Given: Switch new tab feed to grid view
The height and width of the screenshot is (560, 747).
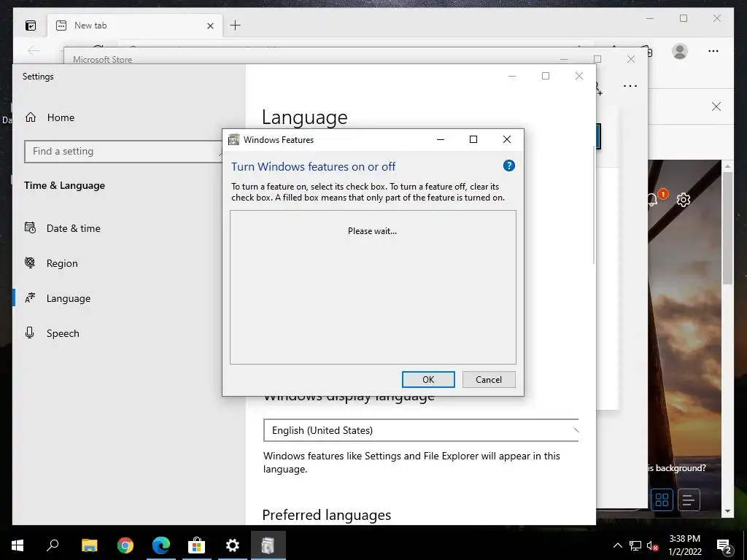Looking at the screenshot, I should [x=662, y=500].
